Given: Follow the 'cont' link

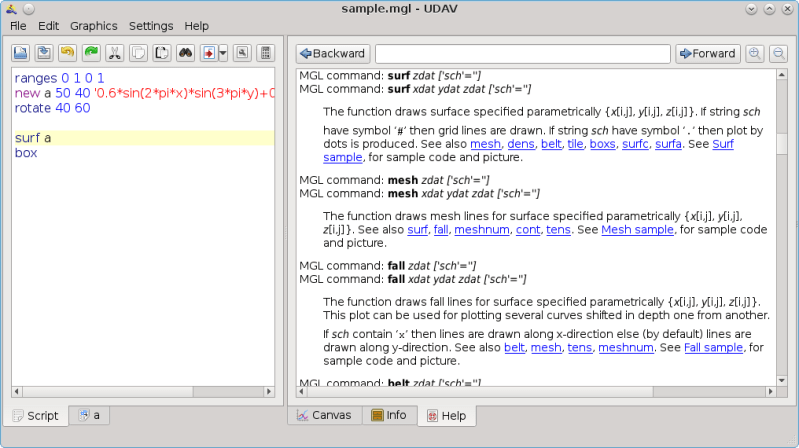Looking at the screenshot, I should point(528,230).
